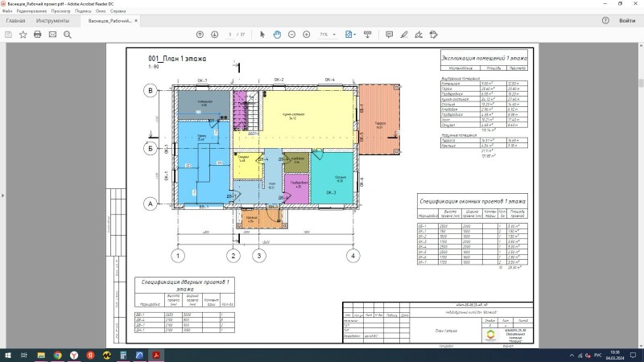Click the Print file icon
This screenshot has width=644, height=362.
38,35
